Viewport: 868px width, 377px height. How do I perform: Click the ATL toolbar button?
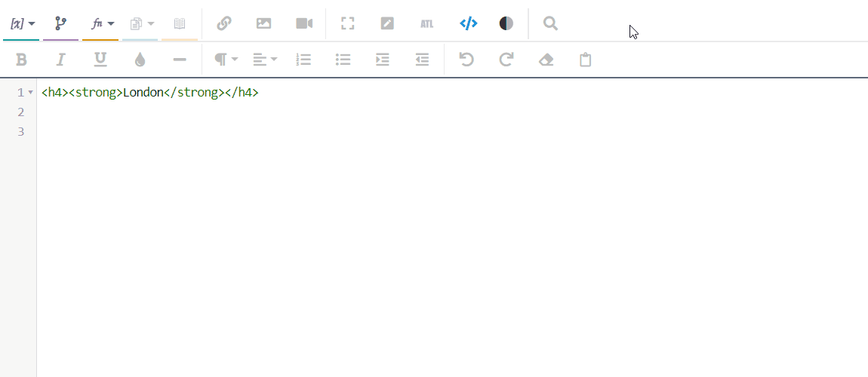coord(426,23)
